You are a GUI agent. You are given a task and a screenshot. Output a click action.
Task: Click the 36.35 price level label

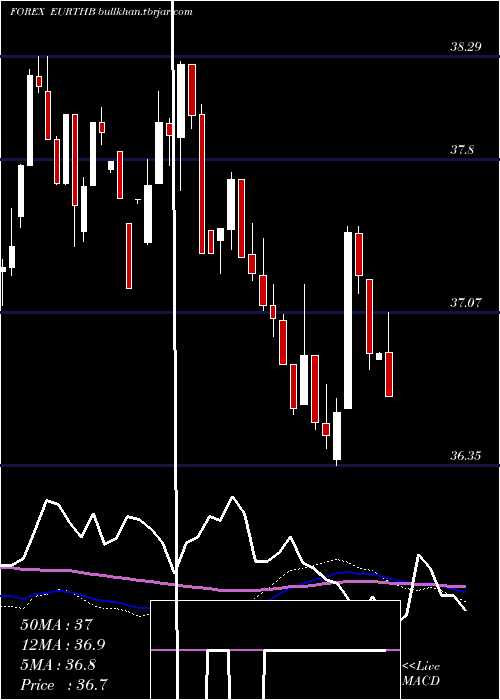tap(466, 456)
